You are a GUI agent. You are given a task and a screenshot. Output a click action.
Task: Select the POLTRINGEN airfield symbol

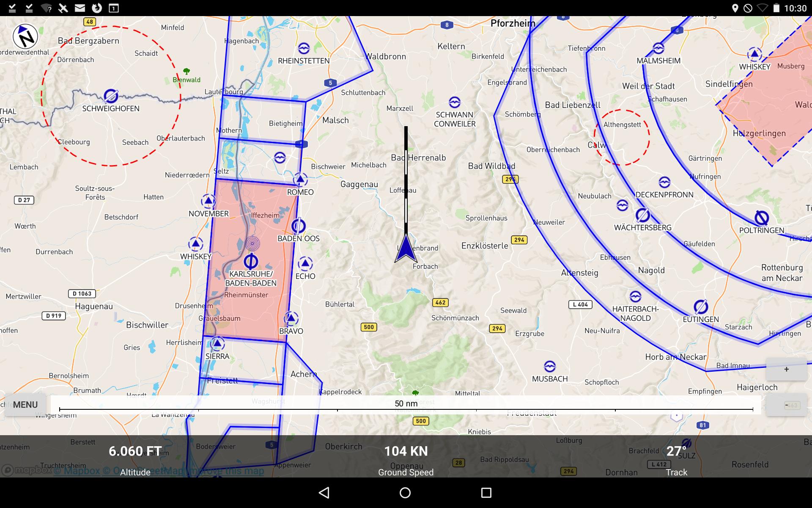(762, 218)
